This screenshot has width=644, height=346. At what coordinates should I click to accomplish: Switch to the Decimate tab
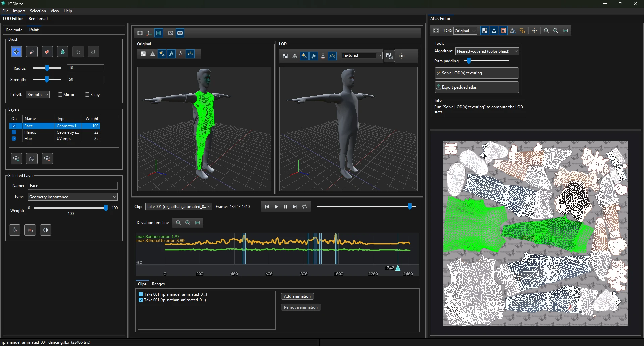(x=14, y=30)
